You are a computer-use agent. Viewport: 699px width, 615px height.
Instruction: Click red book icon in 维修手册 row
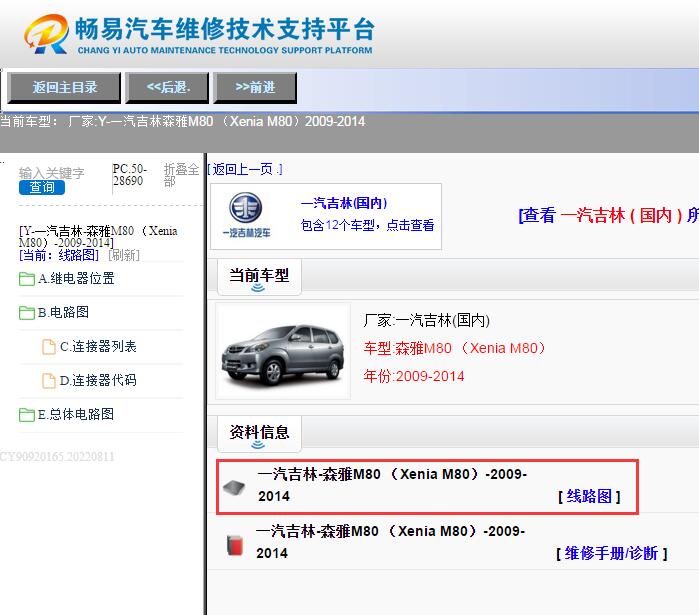[x=234, y=545]
